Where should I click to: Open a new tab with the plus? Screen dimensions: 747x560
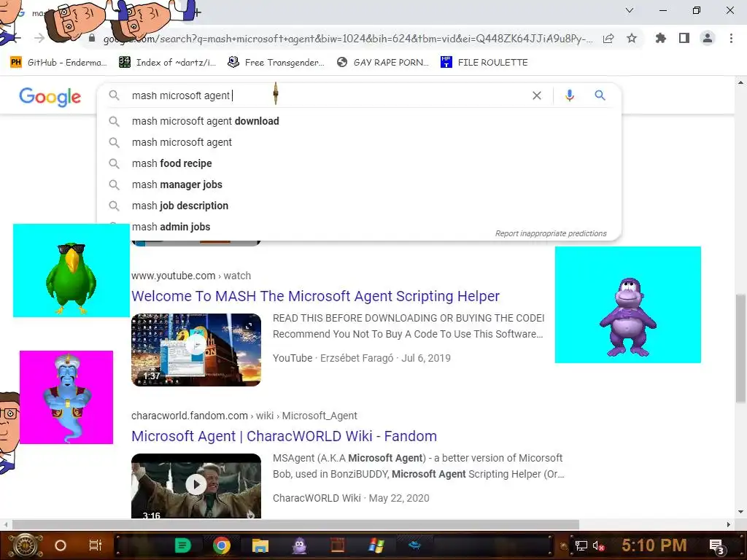(197, 12)
